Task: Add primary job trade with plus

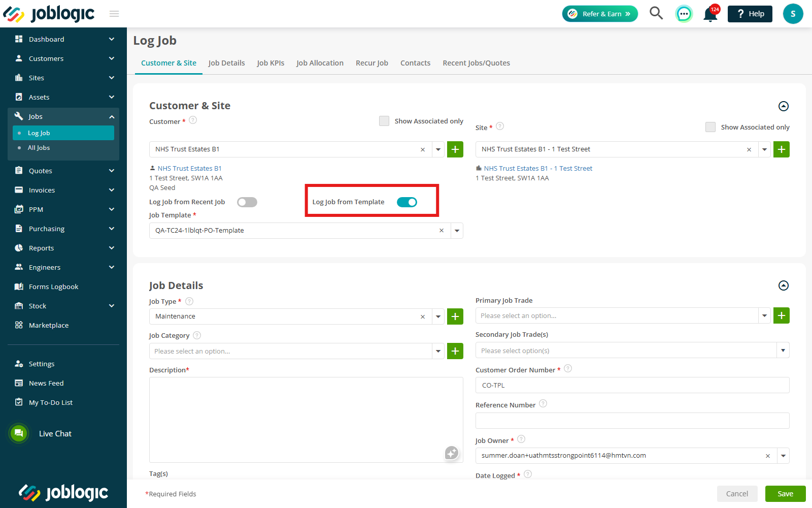Action: click(x=782, y=315)
